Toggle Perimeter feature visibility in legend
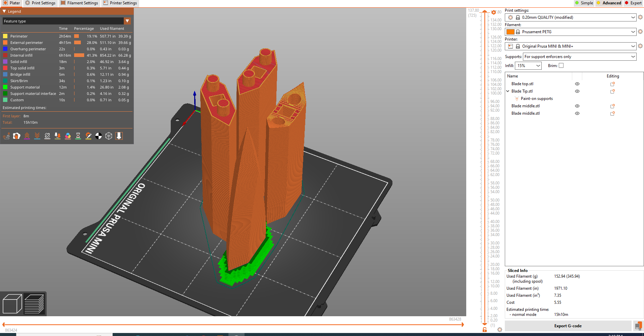Screen dimensions: 644x336 pyautogui.click(x=67, y=36)
